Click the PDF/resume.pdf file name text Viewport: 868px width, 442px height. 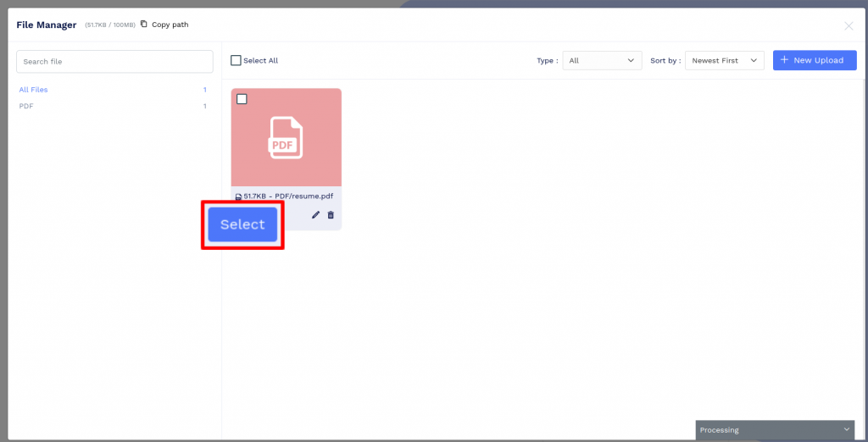(304, 196)
